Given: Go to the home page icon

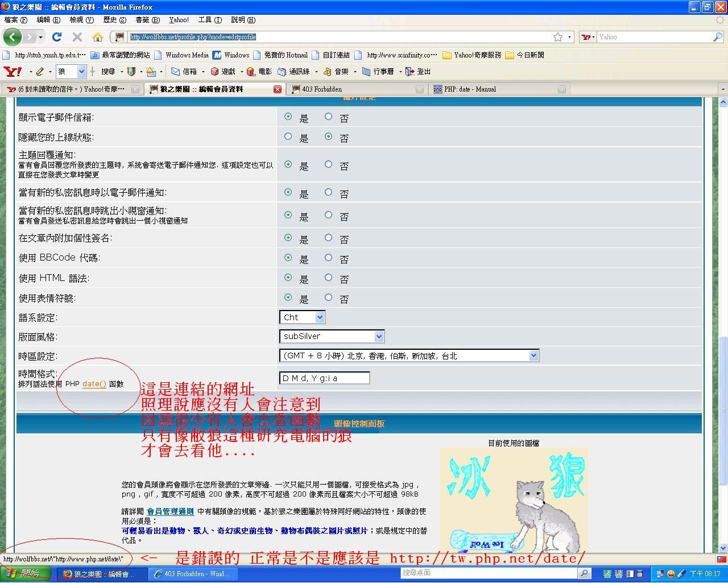Looking at the screenshot, I should click(x=98, y=37).
